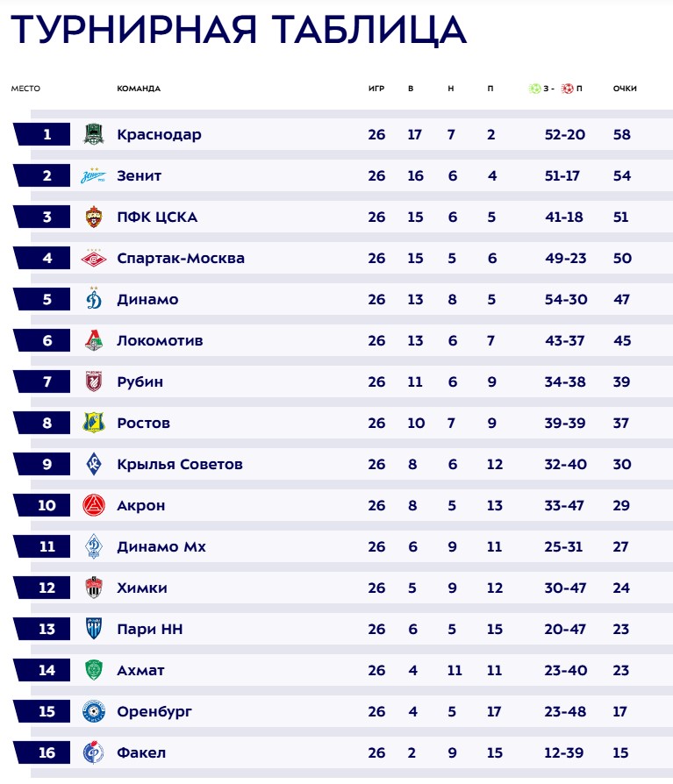Open the Крылья Советов team link
This screenshot has width=673, height=784.
click(x=179, y=464)
